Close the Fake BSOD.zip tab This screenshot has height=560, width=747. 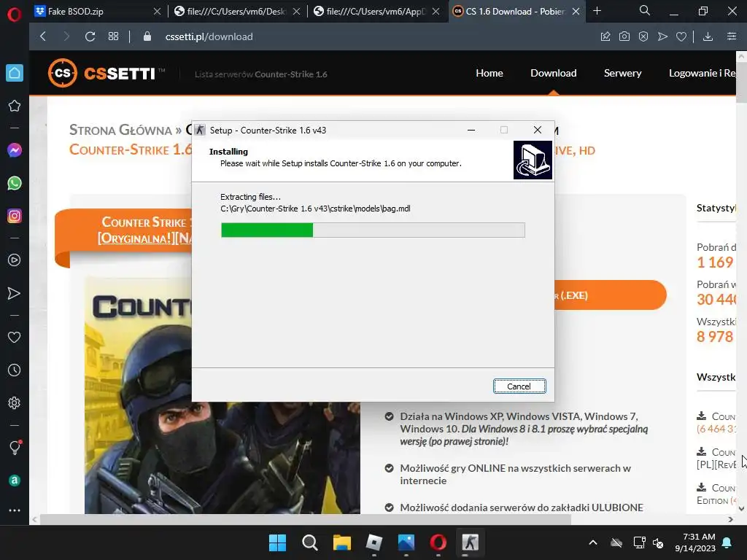tap(158, 12)
